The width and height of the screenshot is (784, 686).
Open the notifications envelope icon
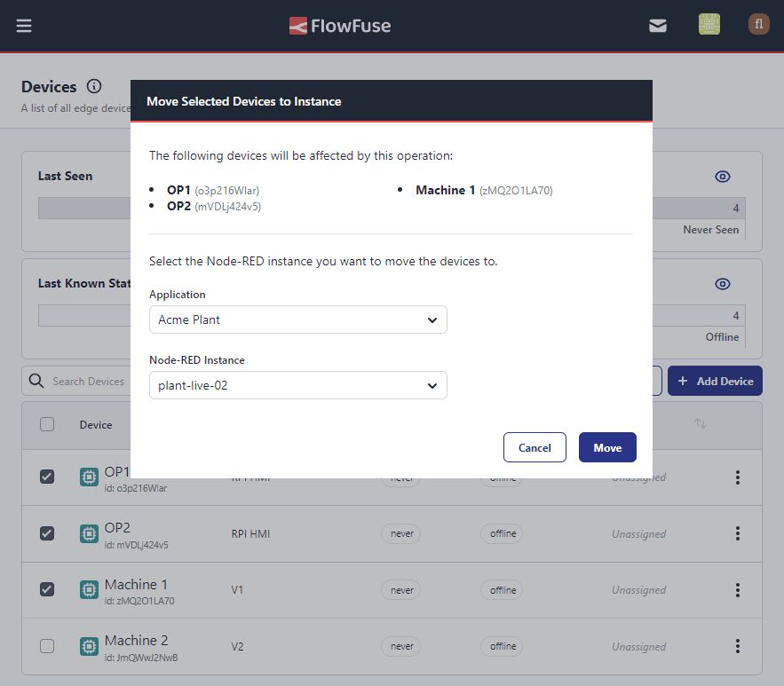pyautogui.click(x=657, y=25)
